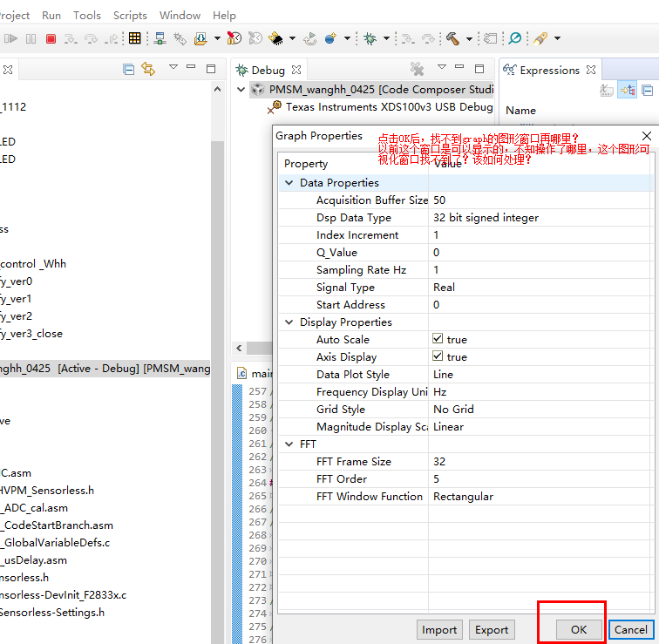Click the OK button in Graph Properties
Image resolution: width=659 pixels, height=644 pixels.
point(578,629)
